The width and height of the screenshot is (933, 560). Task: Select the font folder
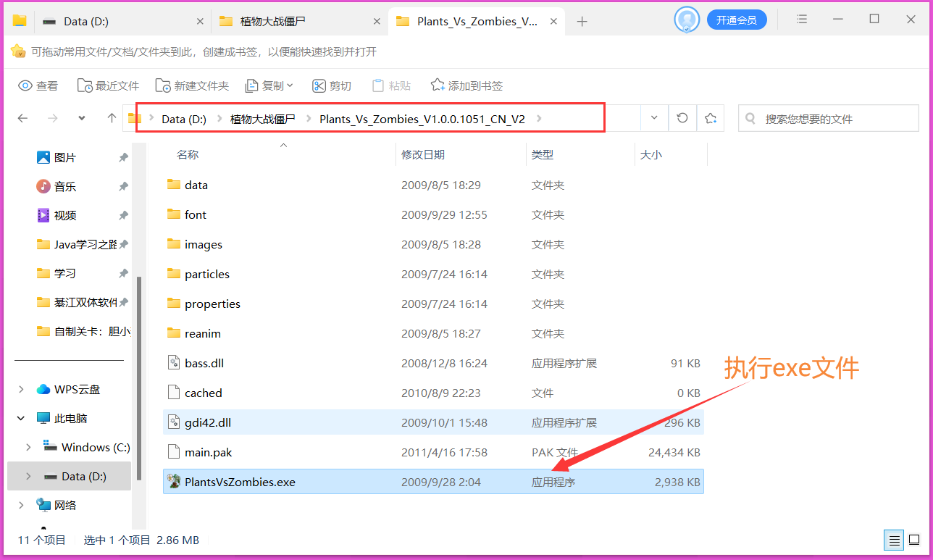[x=433, y=214]
